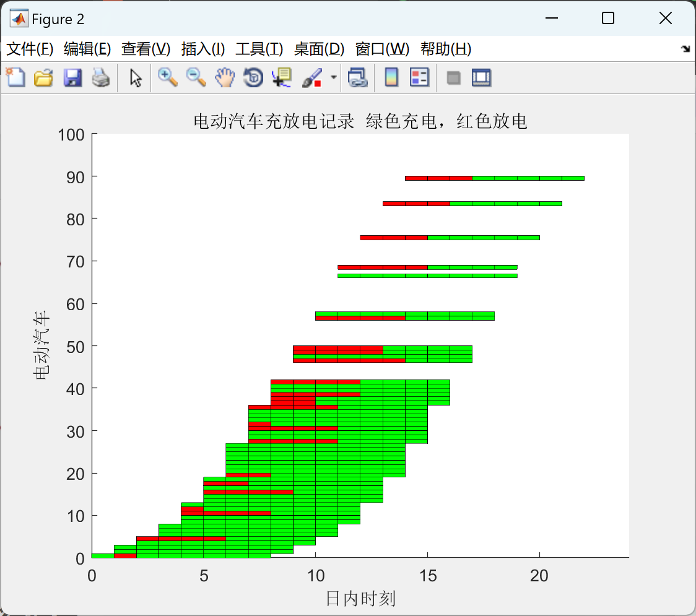The width and height of the screenshot is (696, 616).
Task: Open the 编辑(E) menu
Action: pyautogui.click(x=87, y=49)
